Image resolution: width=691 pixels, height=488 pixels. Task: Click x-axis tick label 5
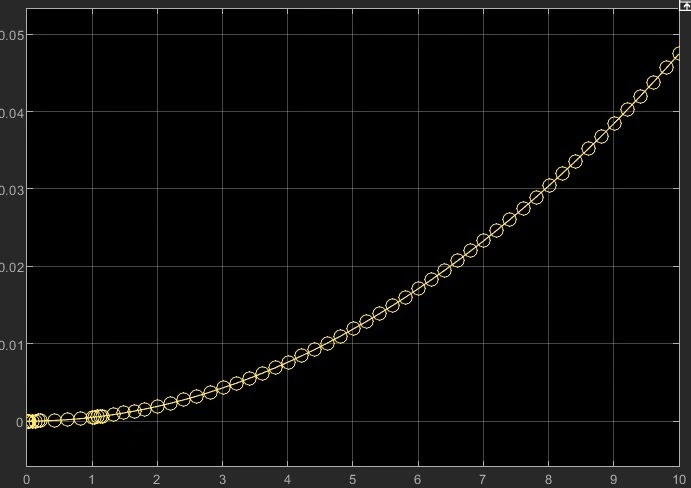pos(353,480)
